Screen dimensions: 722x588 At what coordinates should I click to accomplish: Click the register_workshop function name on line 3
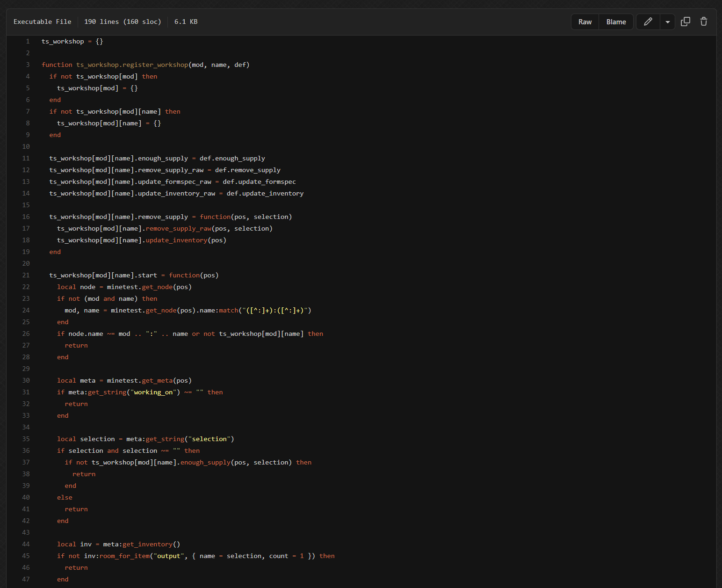(155, 65)
